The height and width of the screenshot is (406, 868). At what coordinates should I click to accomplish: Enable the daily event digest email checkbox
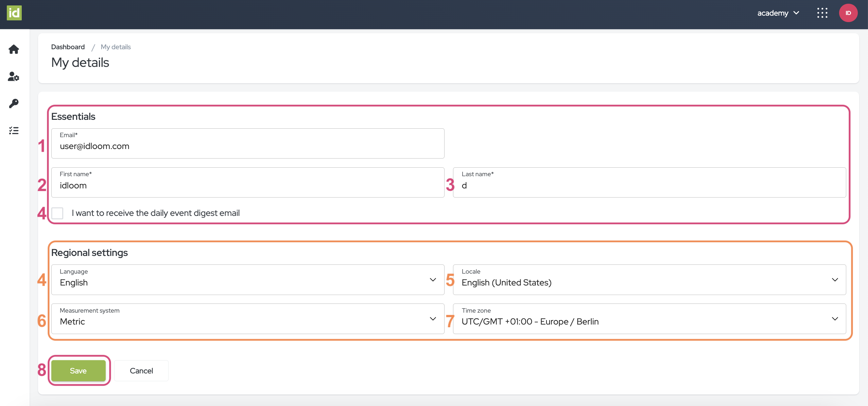(57, 213)
